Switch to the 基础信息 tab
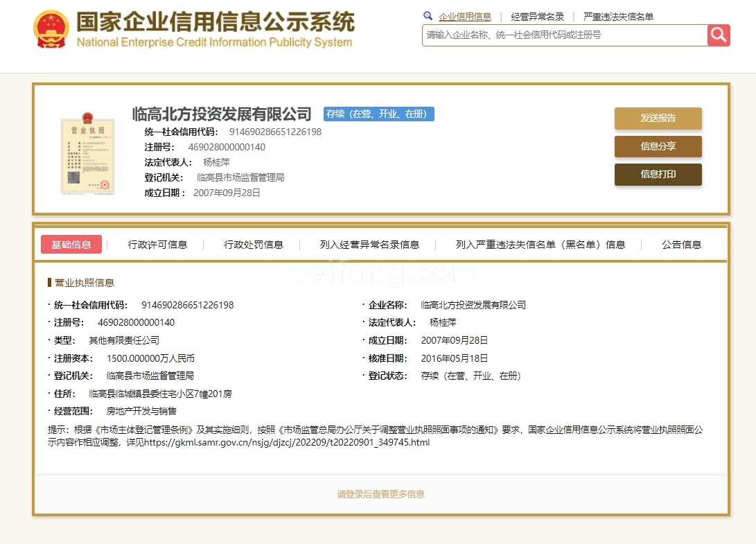Image resolution: width=756 pixels, height=544 pixels. click(71, 244)
